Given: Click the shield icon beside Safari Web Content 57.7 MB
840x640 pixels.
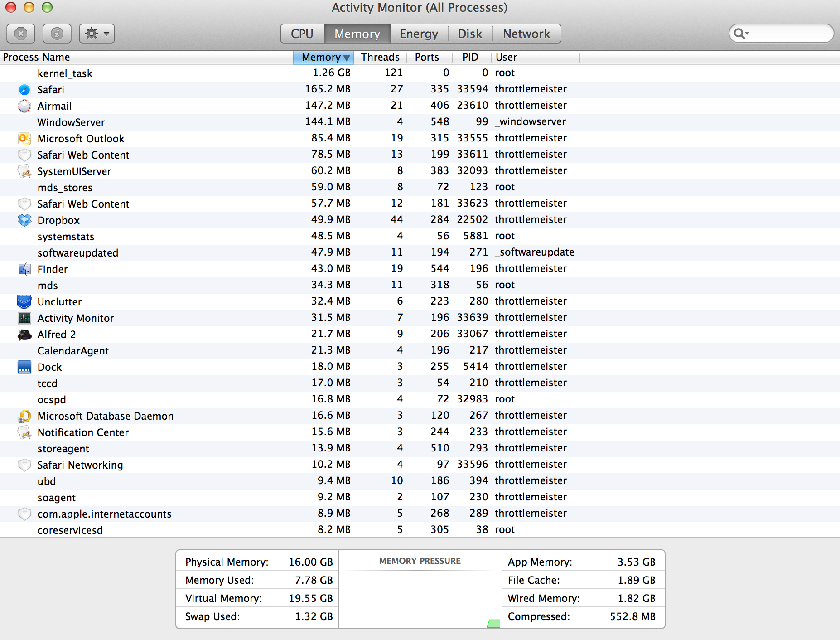Looking at the screenshot, I should (24, 204).
